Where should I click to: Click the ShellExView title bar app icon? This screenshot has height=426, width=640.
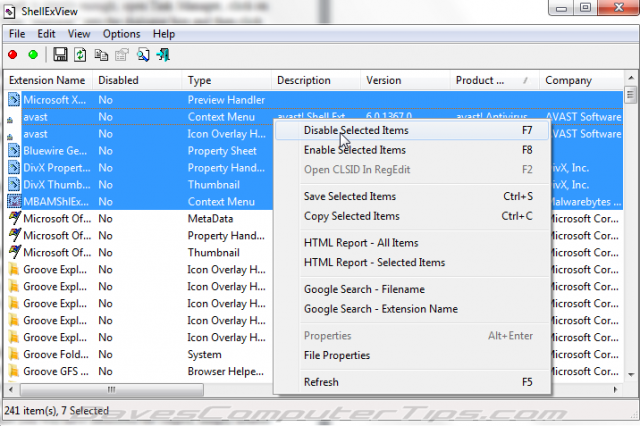click(10, 12)
